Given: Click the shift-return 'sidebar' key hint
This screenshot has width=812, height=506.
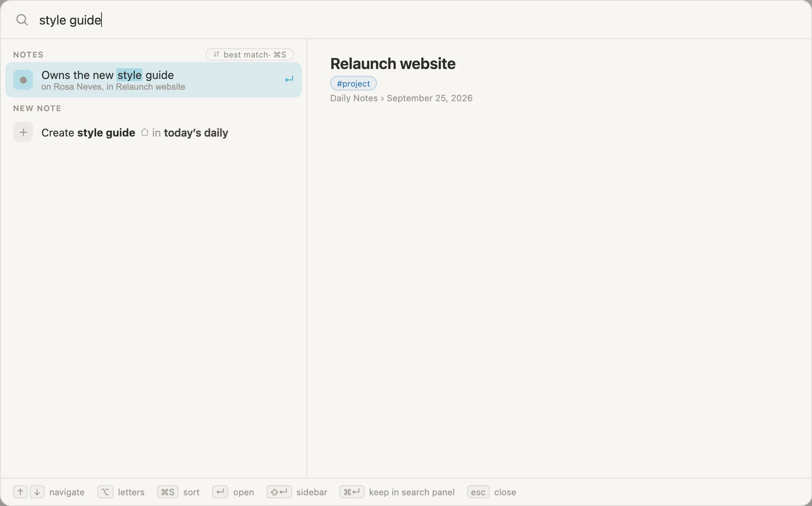Looking at the screenshot, I should pyautogui.click(x=279, y=492).
